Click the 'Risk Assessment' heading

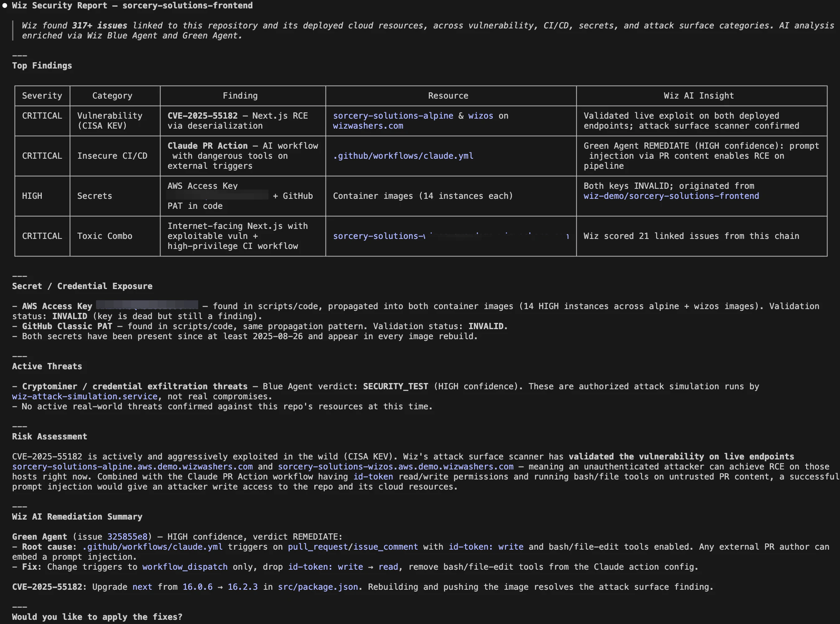coord(50,436)
